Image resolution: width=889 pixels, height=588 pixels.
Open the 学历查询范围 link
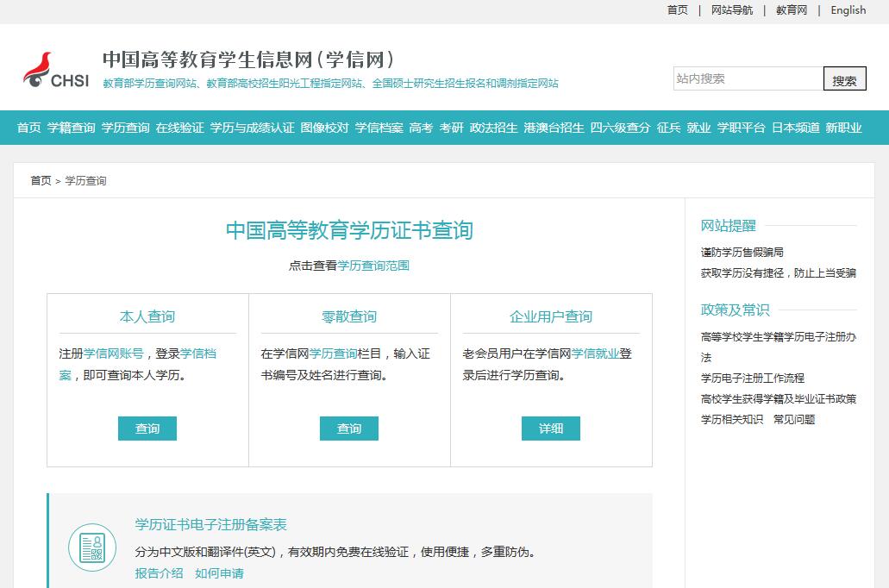373,266
